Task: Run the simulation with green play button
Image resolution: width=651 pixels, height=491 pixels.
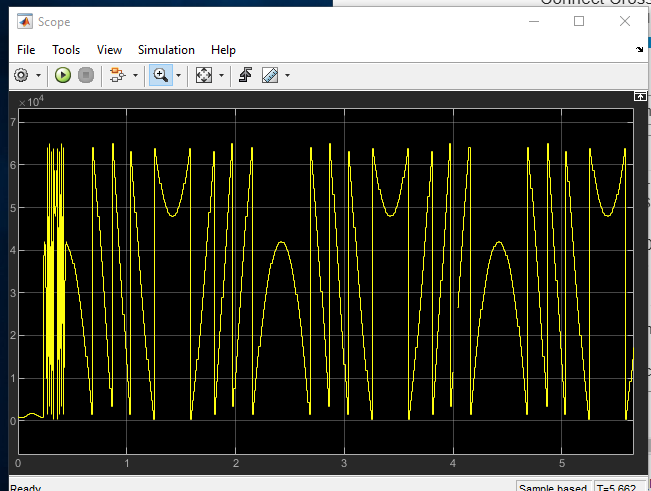Action: tap(63, 75)
